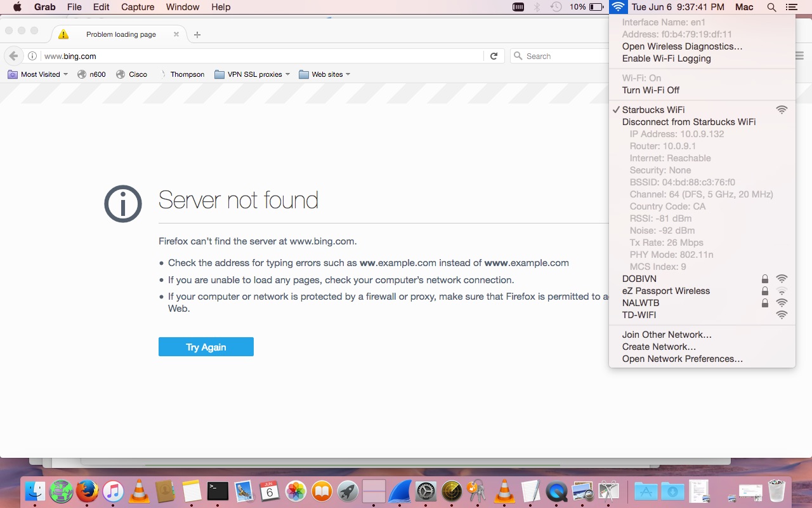The height and width of the screenshot is (508, 812).
Task: Open iTunes from the Dock
Action: [113, 491]
